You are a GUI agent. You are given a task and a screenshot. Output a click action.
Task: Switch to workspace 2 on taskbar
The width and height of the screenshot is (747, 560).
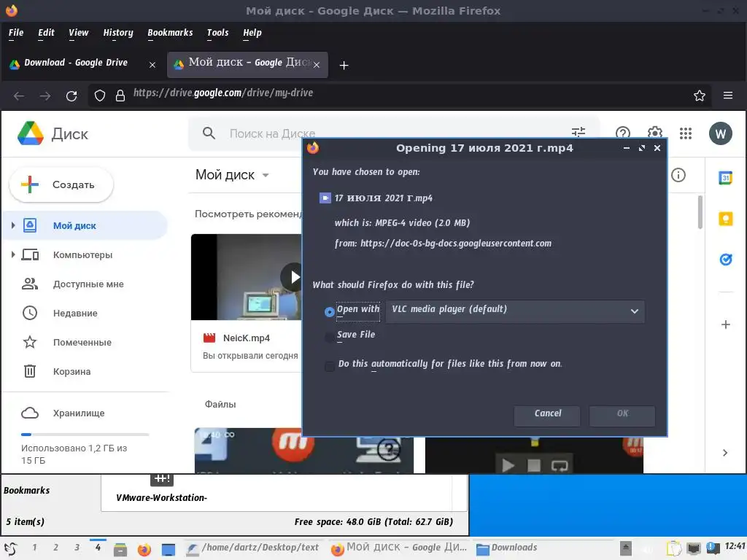coord(55,548)
